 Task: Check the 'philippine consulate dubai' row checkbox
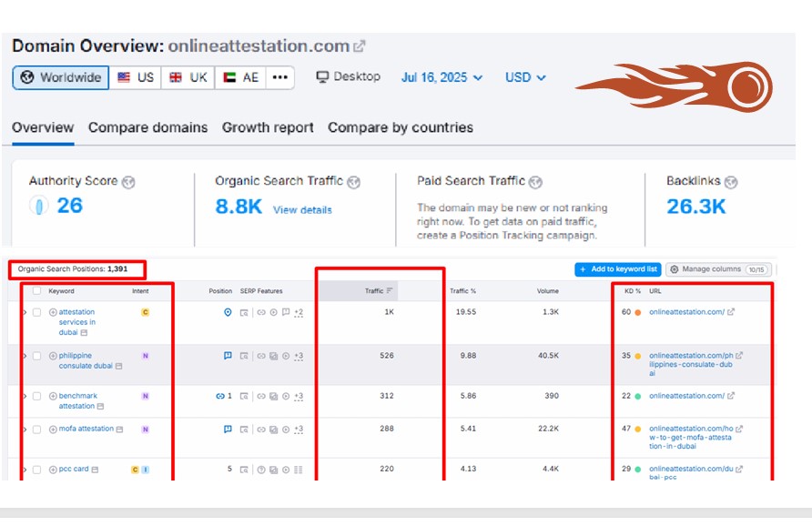(x=36, y=356)
